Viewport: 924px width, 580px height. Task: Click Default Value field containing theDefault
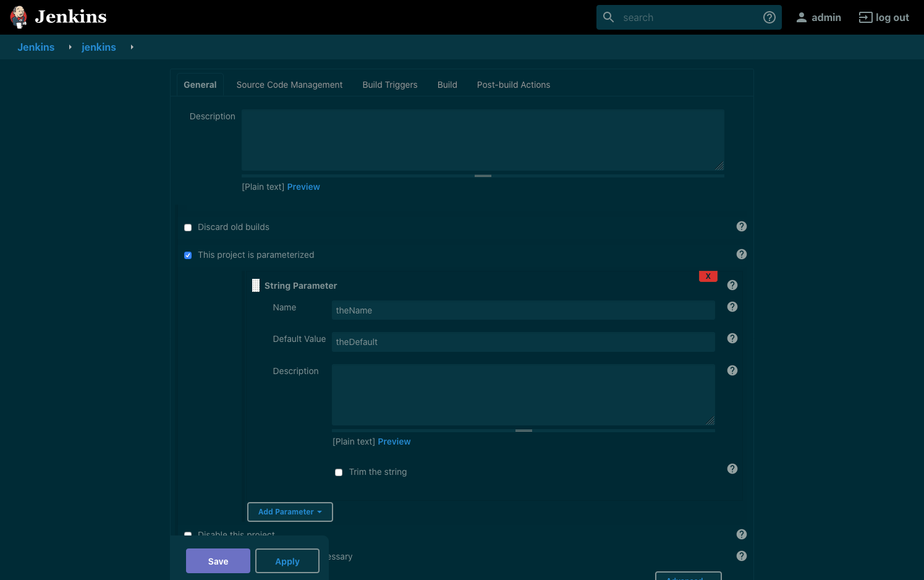523,342
